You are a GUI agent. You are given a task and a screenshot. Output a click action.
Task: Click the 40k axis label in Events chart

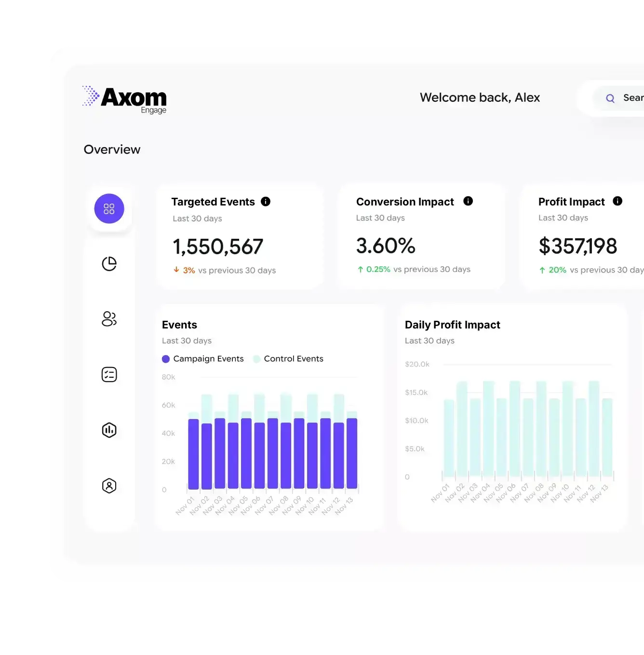[x=168, y=434]
